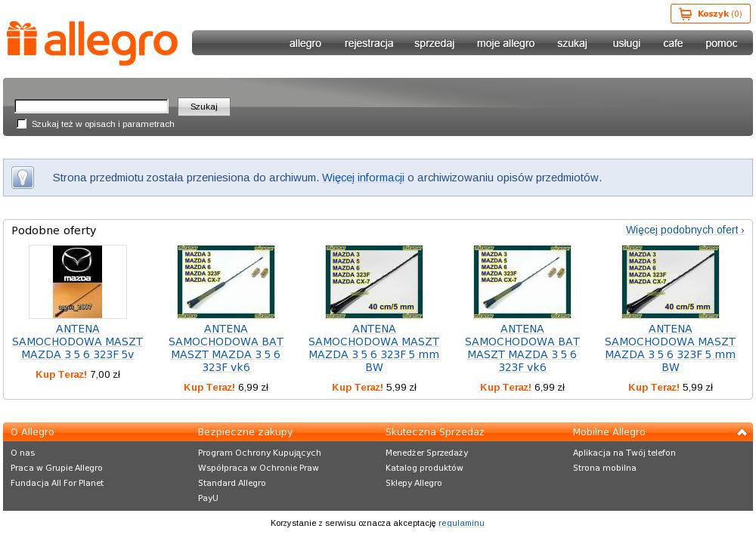
Task: Open third offer ANTENA MASZT 5 mm BW
Action: pos(374,348)
